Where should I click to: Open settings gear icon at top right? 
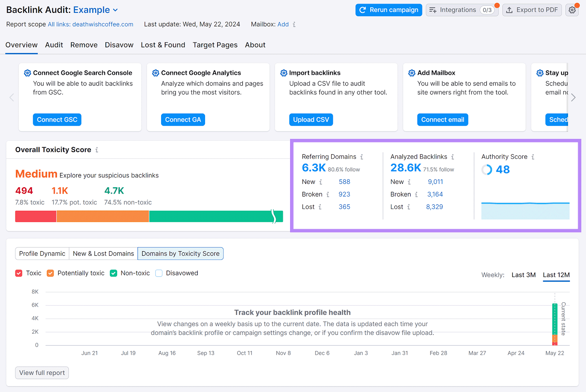[x=572, y=10]
